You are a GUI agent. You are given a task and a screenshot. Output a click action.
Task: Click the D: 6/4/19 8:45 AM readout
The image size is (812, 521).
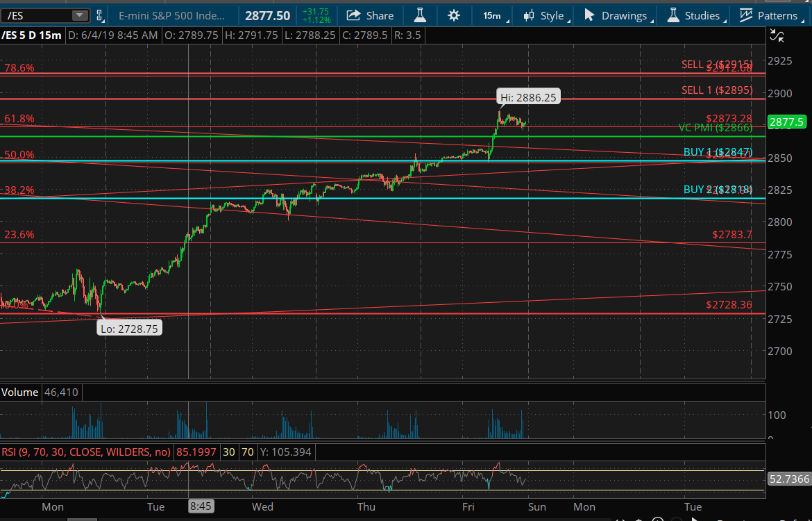click(113, 35)
